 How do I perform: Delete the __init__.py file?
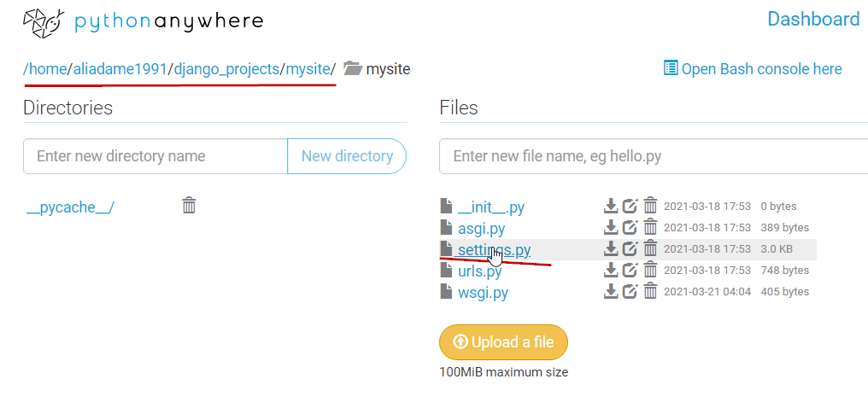coord(650,207)
